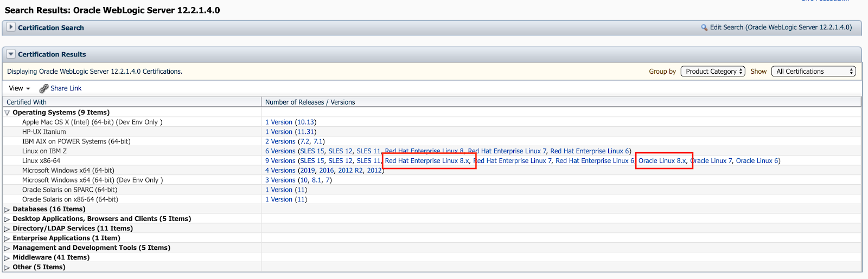Open the Windows 2019 version link
868x279 pixels.
[x=308, y=171]
